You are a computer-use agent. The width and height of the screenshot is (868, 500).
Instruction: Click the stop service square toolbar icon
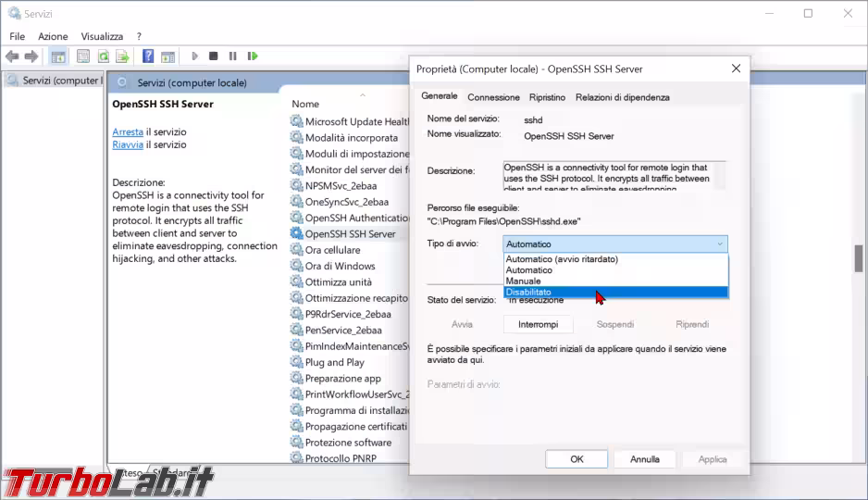(x=214, y=56)
